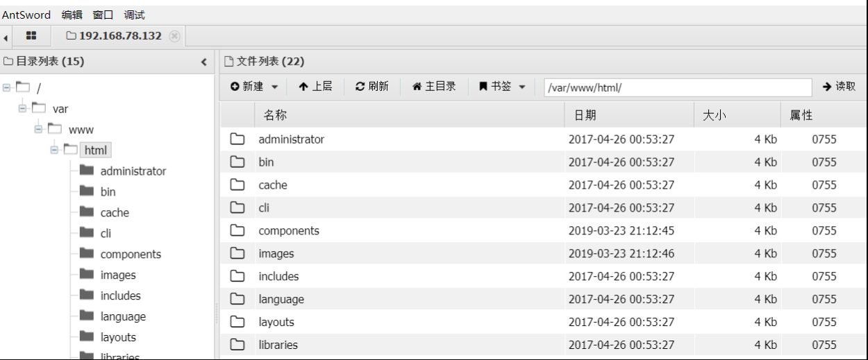The image size is (868, 360).
Task: Select components in the directory tree
Action: (131, 255)
